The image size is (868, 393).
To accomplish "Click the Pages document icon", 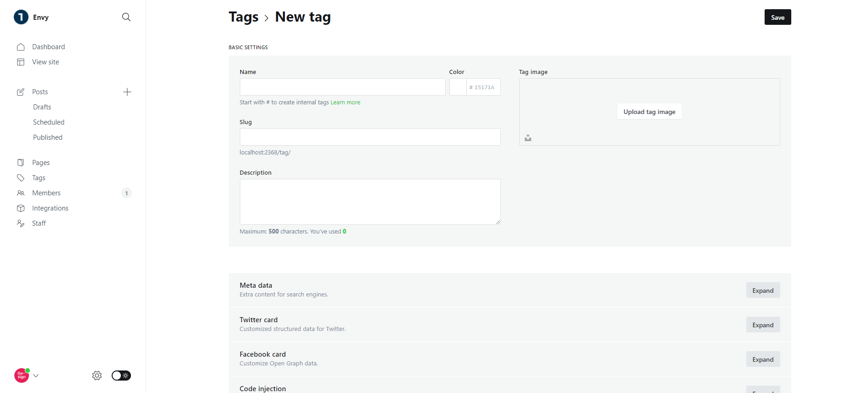I will (21, 163).
